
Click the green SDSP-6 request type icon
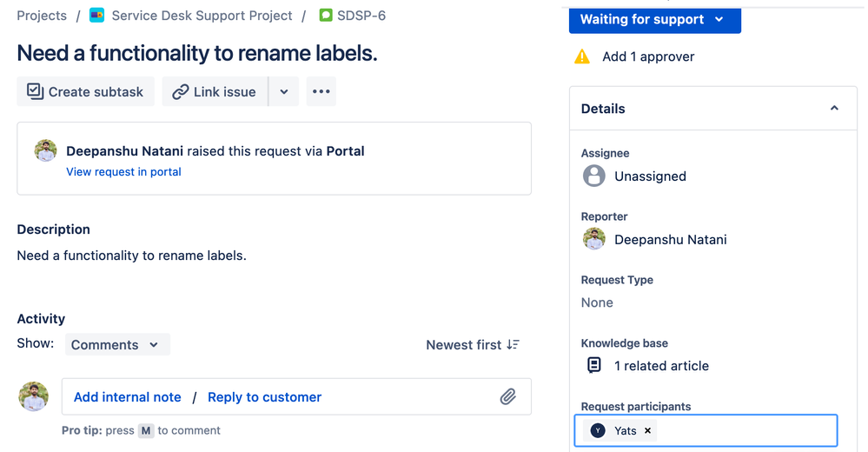326,15
